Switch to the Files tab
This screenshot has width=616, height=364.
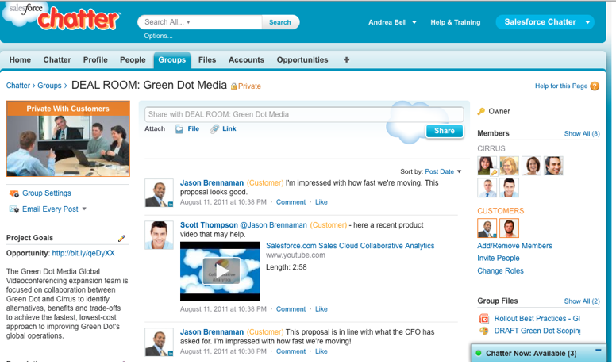pyautogui.click(x=207, y=59)
